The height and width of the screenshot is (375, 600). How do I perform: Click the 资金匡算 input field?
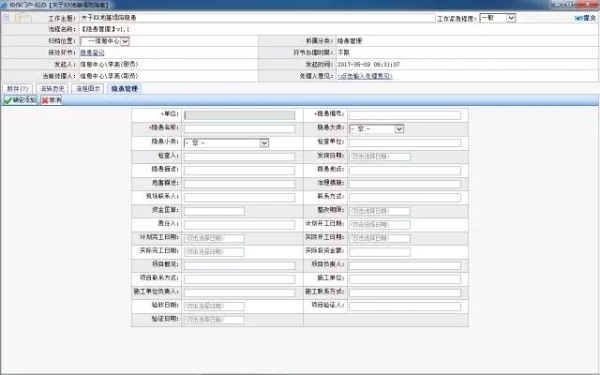[x=214, y=211]
